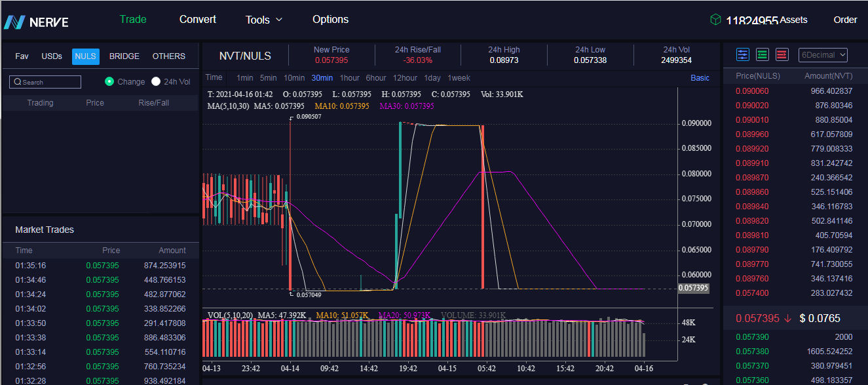
Task: Select the Change radio button
Action: pos(109,81)
